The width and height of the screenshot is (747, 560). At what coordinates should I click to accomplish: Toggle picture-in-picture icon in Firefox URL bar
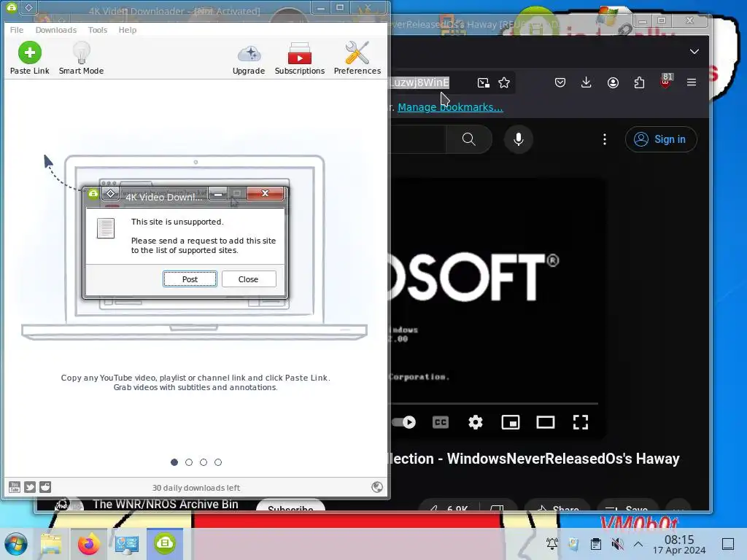[x=483, y=83]
